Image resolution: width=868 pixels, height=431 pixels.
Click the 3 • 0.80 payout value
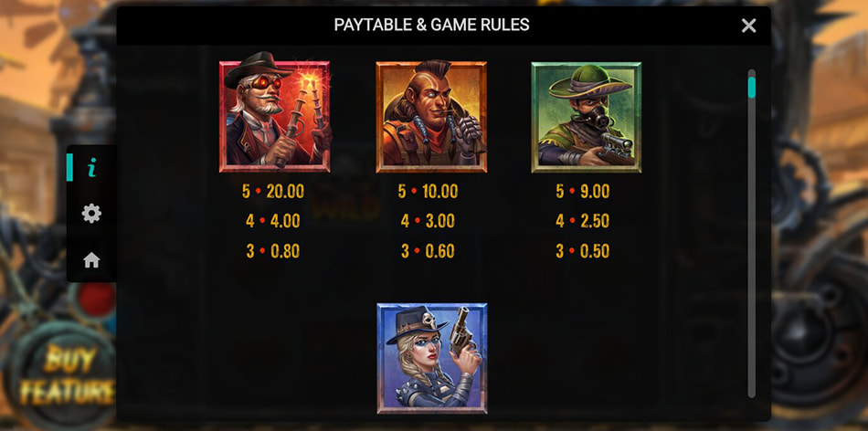[273, 251]
